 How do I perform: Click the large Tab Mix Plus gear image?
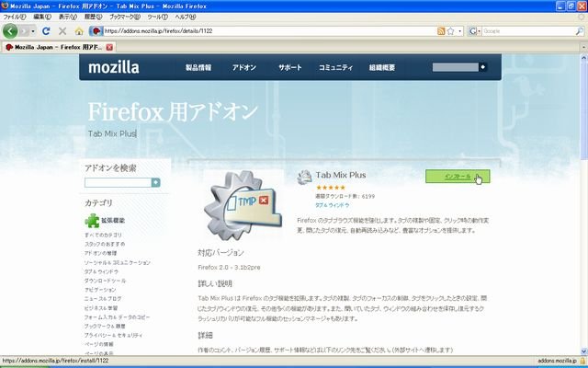click(243, 205)
